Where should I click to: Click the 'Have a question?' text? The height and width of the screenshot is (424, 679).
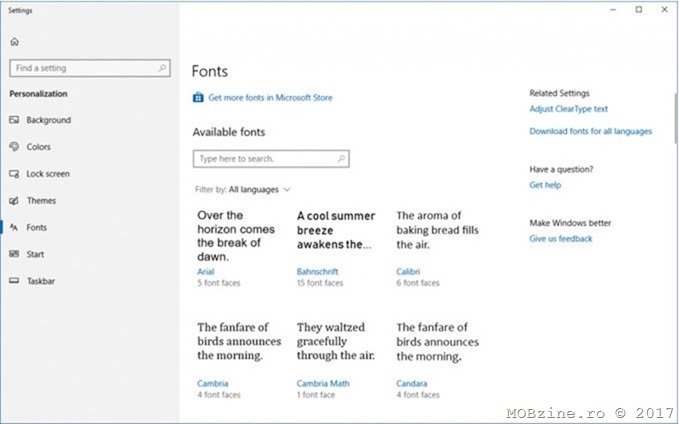[x=561, y=169]
